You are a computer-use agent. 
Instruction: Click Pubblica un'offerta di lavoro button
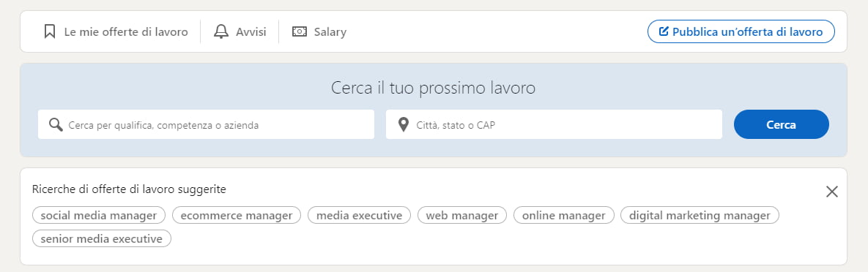pyautogui.click(x=741, y=31)
